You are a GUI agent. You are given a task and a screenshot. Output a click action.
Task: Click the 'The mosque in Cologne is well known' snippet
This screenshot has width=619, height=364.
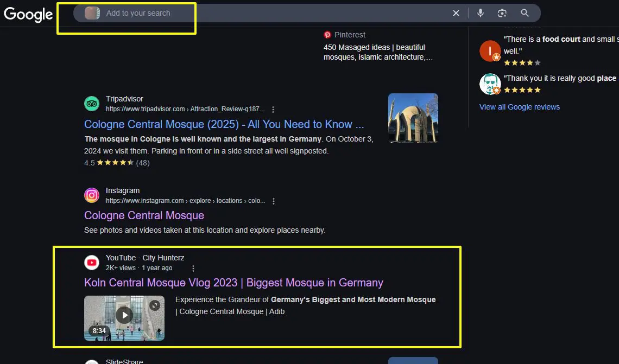(x=229, y=145)
